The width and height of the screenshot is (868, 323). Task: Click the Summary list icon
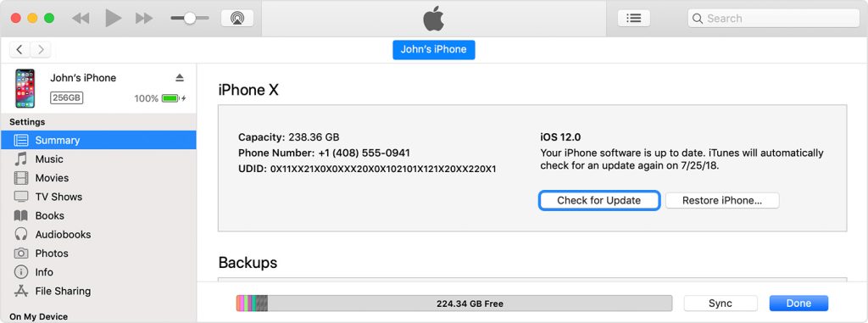coord(21,140)
